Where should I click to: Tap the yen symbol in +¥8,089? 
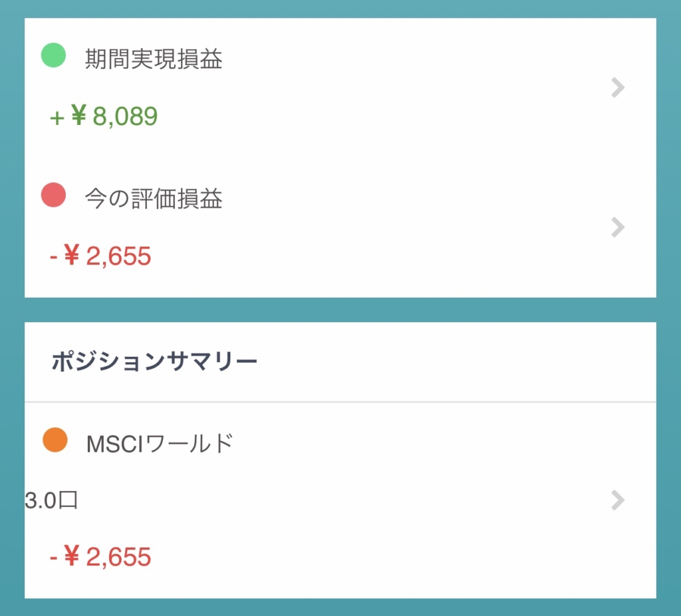click(x=79, y=115)
